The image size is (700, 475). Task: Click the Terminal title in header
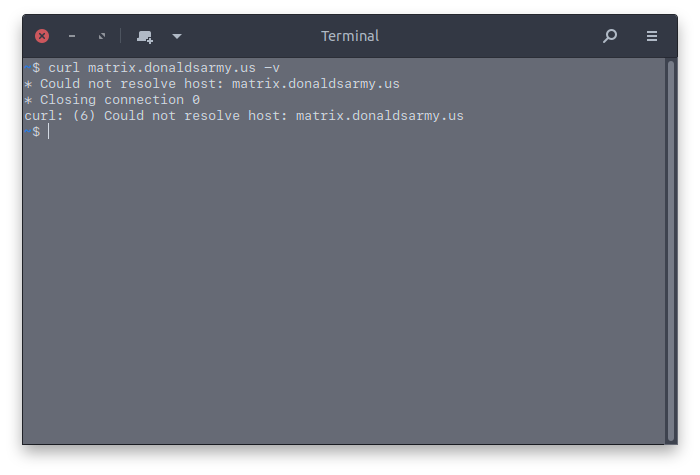[x=350, y=36]
